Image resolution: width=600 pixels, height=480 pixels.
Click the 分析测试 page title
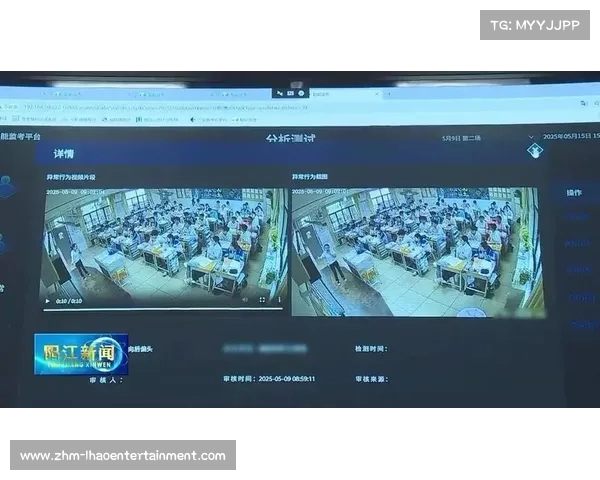(x=290, y=138)
